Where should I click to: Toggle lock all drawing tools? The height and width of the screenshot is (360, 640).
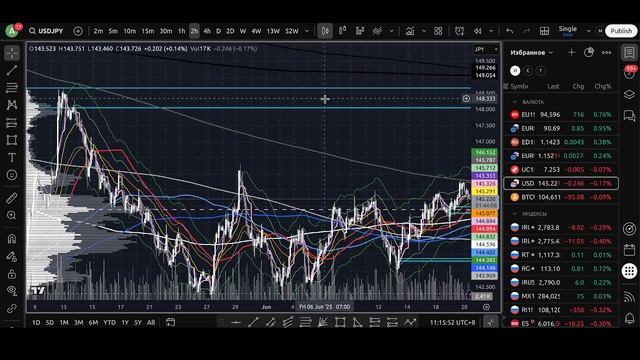[12, 273]
